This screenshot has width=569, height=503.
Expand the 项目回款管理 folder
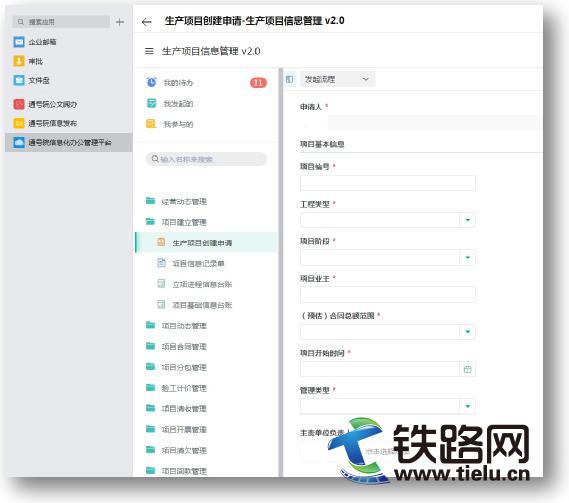point(150,471)
